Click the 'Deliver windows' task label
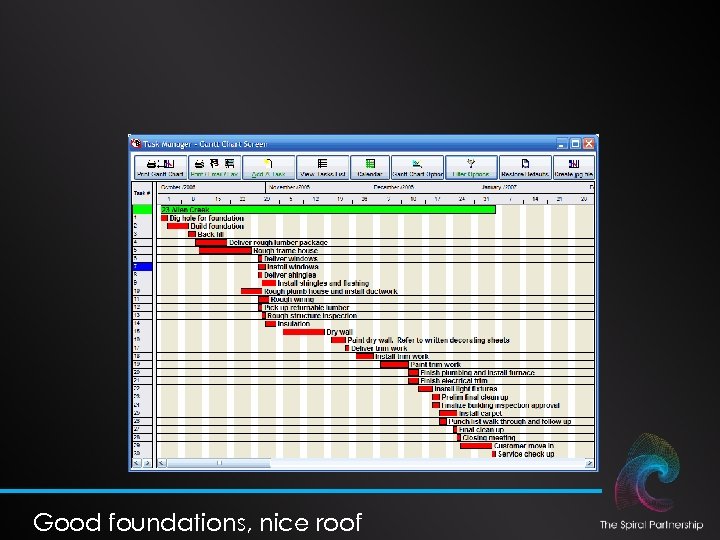 pyautogui.click(x=291, y=259)
